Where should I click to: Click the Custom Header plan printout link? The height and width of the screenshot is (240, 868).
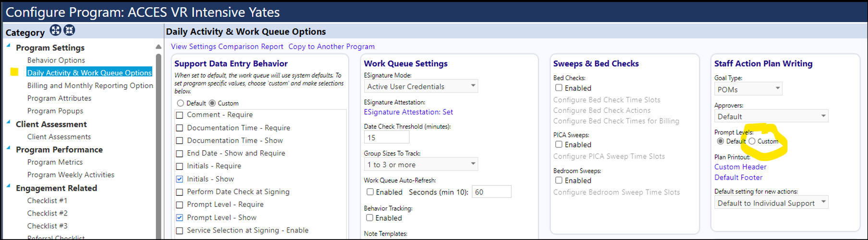(740, 167)
